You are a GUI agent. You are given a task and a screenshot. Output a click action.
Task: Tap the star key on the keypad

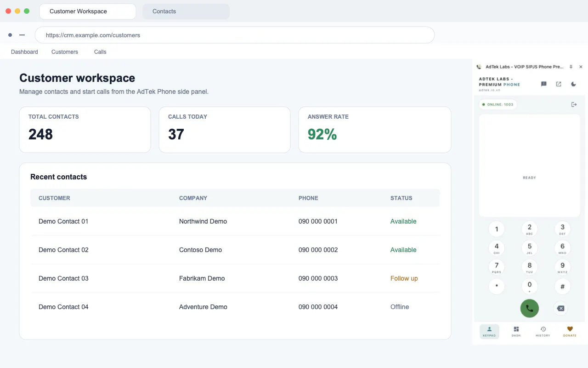pyautogui.click(x=497, y=287)
